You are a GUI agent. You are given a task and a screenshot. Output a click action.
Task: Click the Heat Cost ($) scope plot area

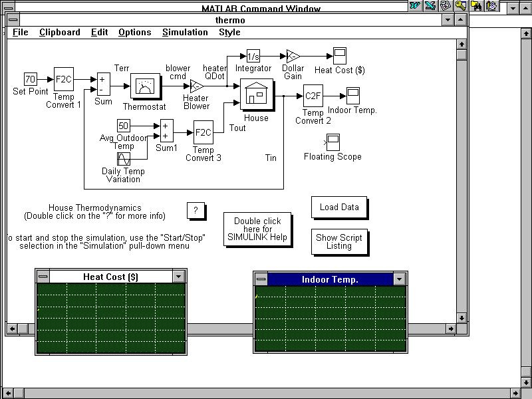coord(111,319)
